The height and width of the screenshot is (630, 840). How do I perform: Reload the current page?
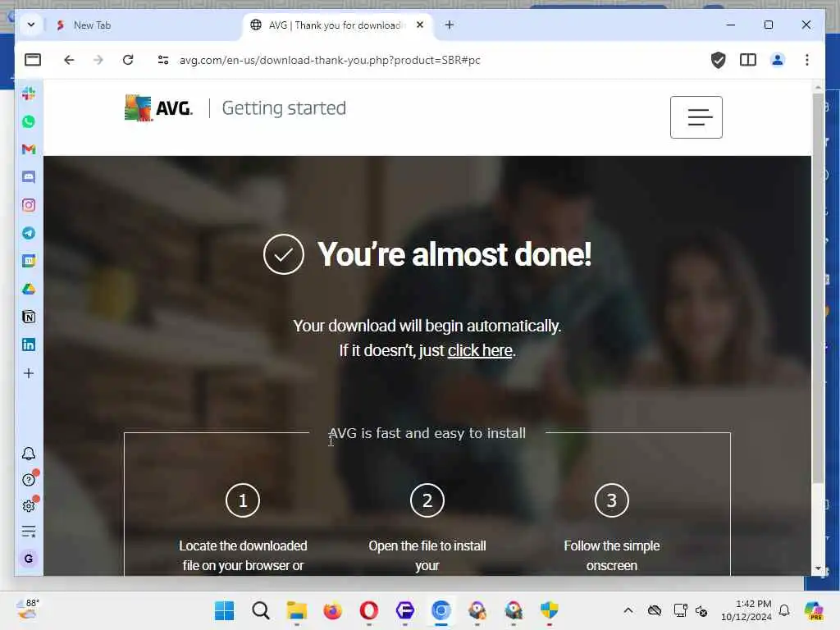coord(127,59)
